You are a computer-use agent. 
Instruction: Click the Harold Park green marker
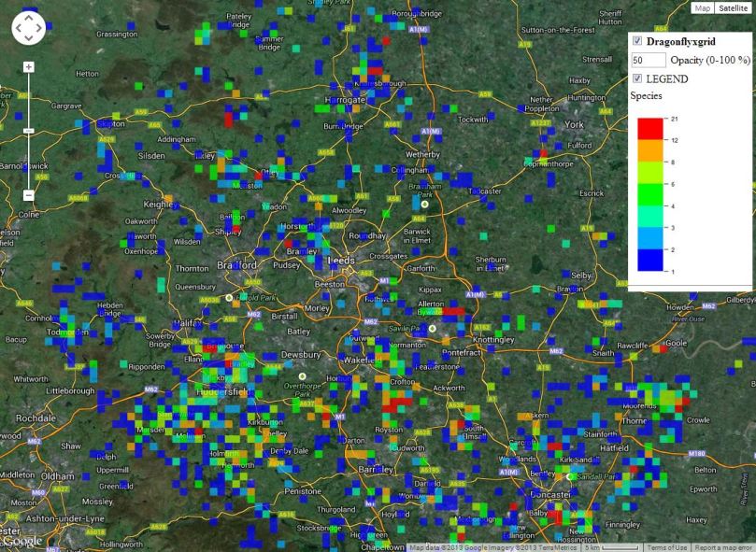coord(229,298)
